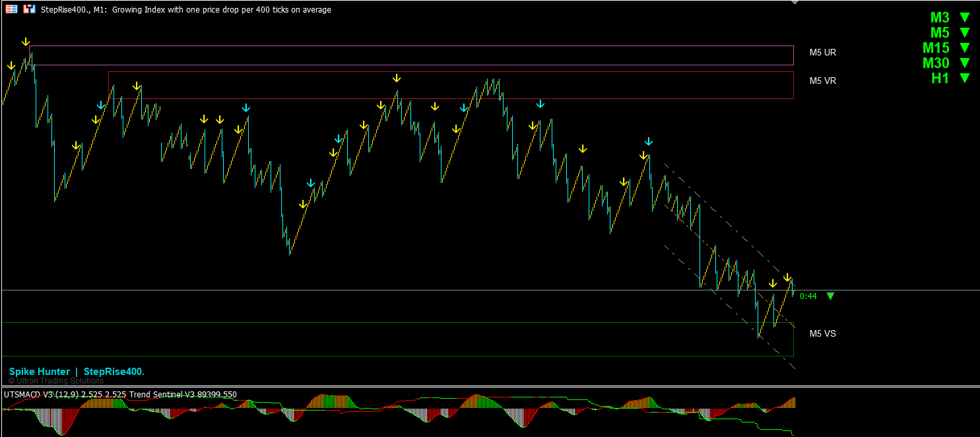The image size is (980, 437).
Task: Click the green down arrow beside M15
Action: coord(965,48)
